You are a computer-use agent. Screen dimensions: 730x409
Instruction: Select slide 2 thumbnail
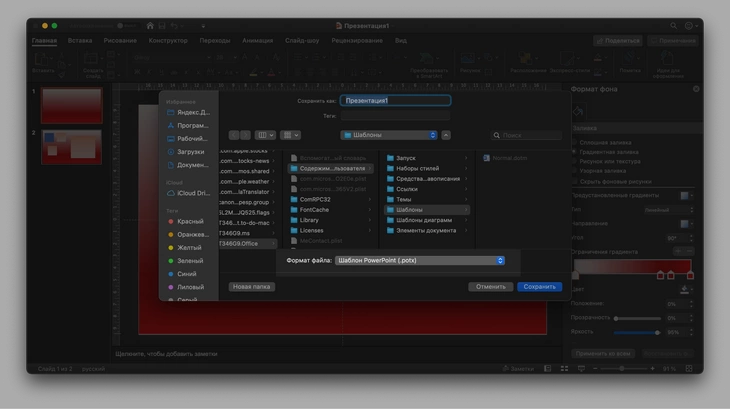(x=71, y=147)
